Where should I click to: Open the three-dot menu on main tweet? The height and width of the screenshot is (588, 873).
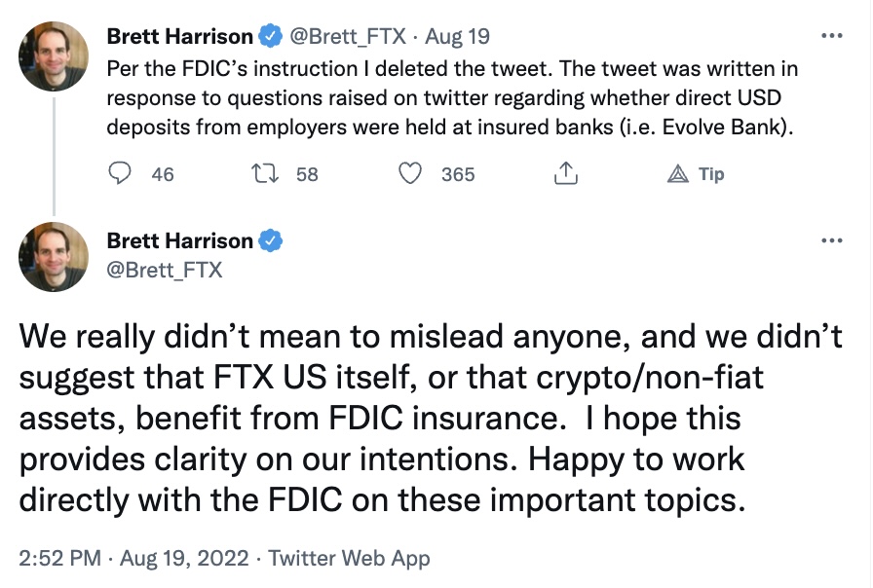point(832,240)
